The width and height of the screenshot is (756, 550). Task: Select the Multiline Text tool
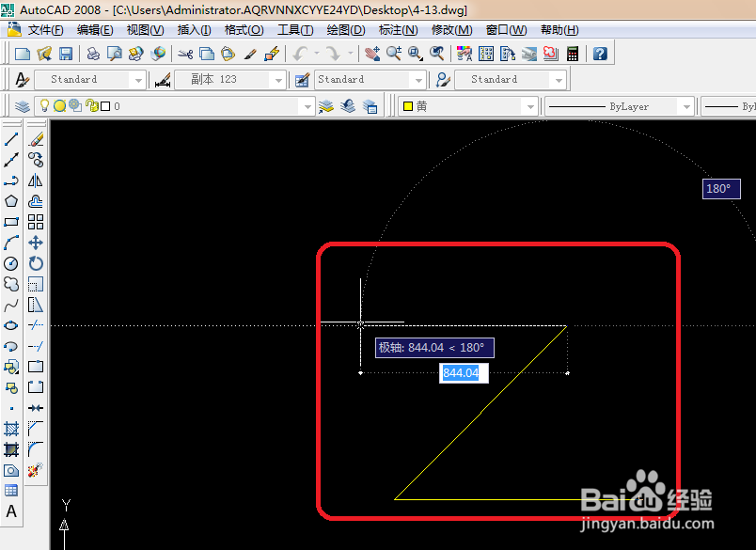(x=11, y=511)
